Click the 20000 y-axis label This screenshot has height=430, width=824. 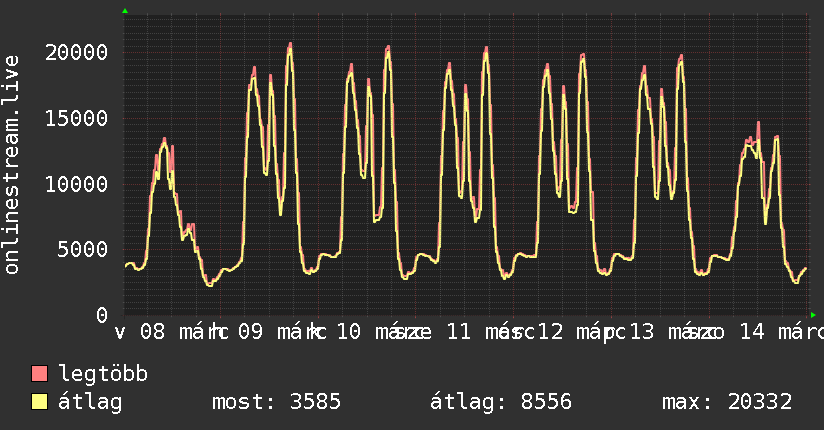(x=75, y=52)
